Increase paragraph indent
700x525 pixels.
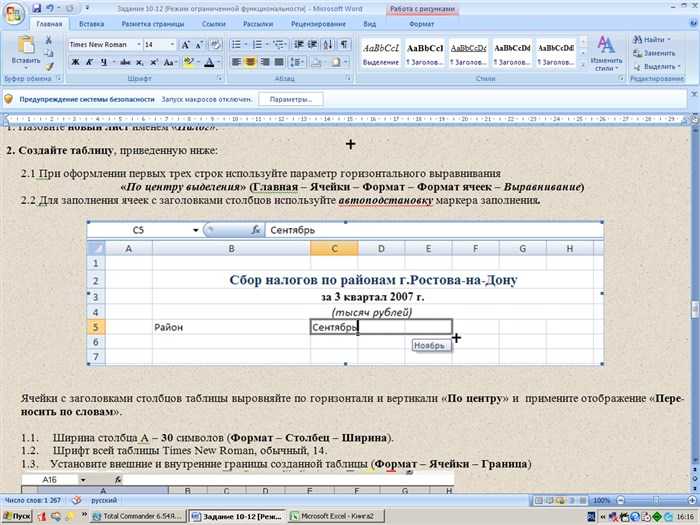pyautogui.click(x=313, y=44)
